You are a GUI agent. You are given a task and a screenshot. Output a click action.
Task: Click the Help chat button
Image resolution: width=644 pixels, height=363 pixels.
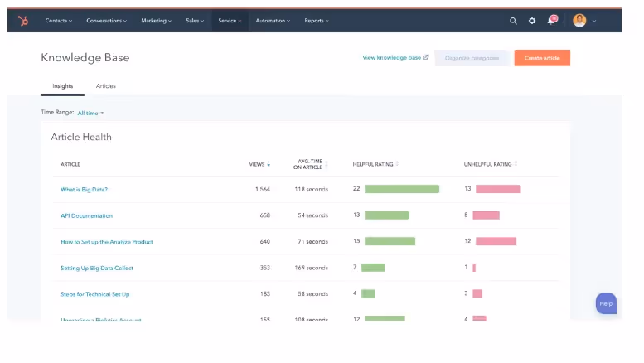[x=606, y=303]
